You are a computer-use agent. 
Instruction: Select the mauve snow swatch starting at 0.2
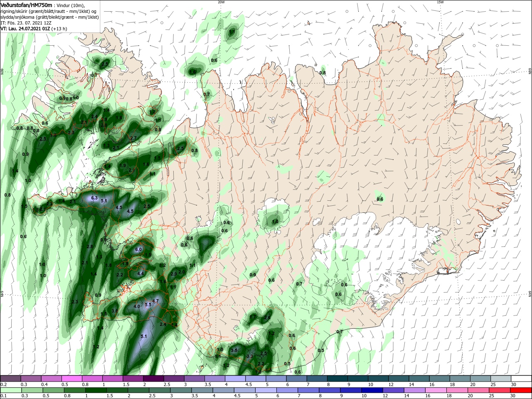(x=10, y=379)
